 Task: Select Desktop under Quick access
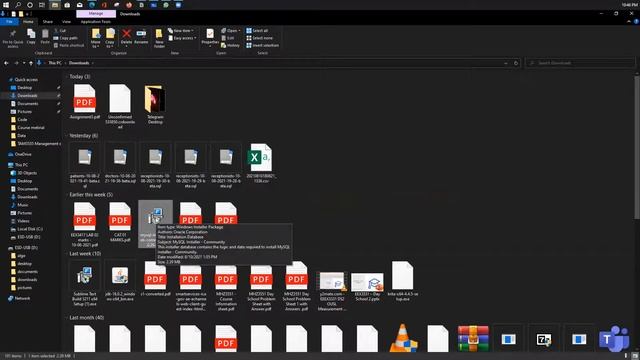click(x=24, y=88)
